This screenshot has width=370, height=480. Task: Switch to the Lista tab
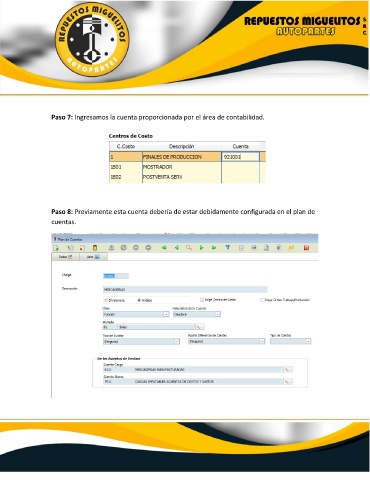(93, 257)
